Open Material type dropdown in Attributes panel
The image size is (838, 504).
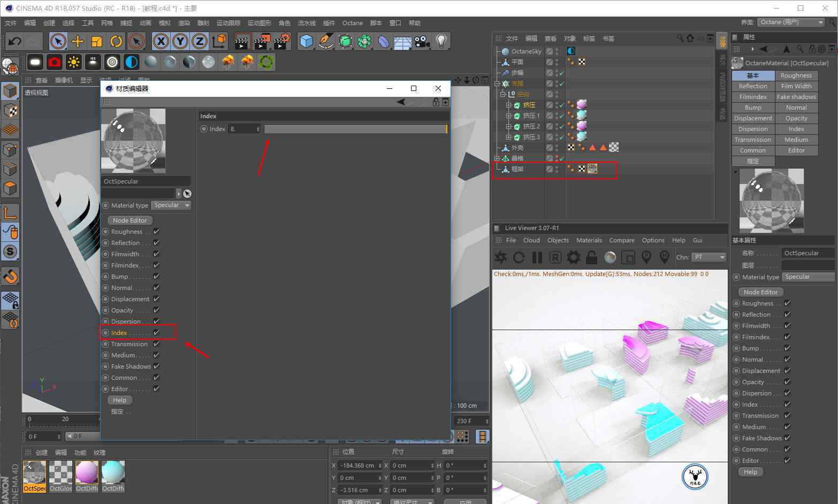click(x=808, y=277)
